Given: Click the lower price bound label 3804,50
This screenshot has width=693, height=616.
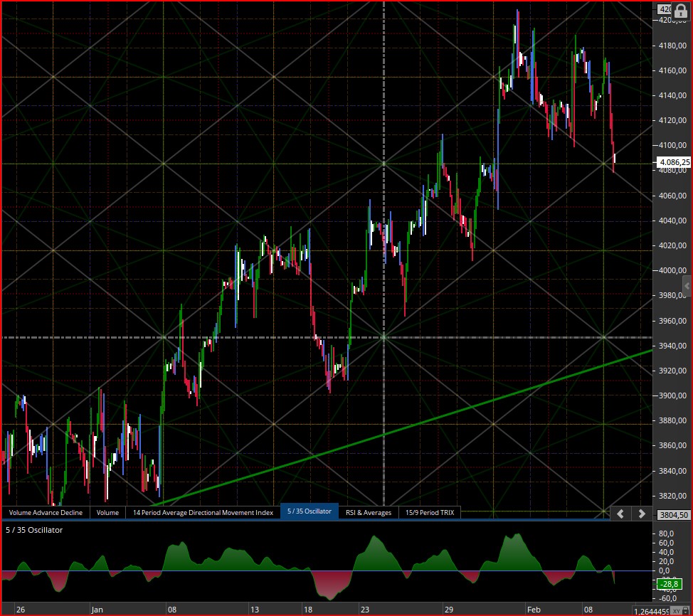Looking at the screenshot, I should [674, 515].
